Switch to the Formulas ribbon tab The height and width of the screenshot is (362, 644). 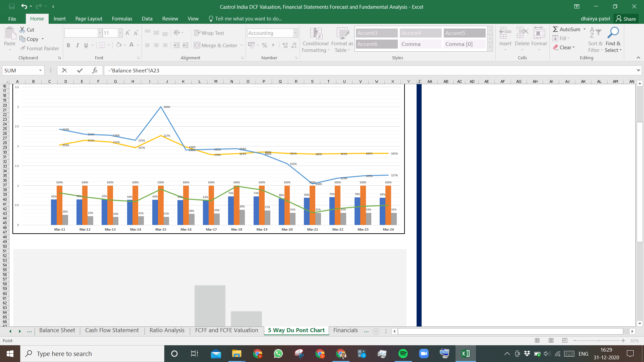122,19
